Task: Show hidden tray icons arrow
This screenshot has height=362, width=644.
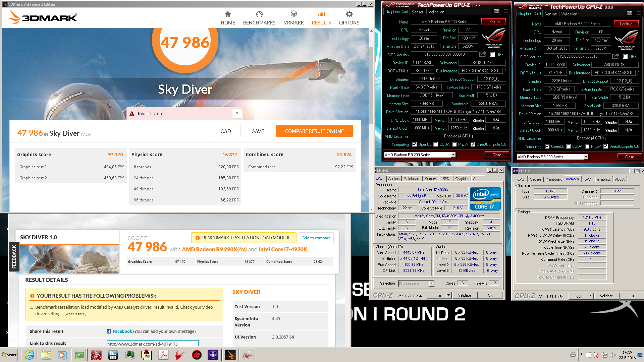Action: pyautogui.click(x=581, y=354)
